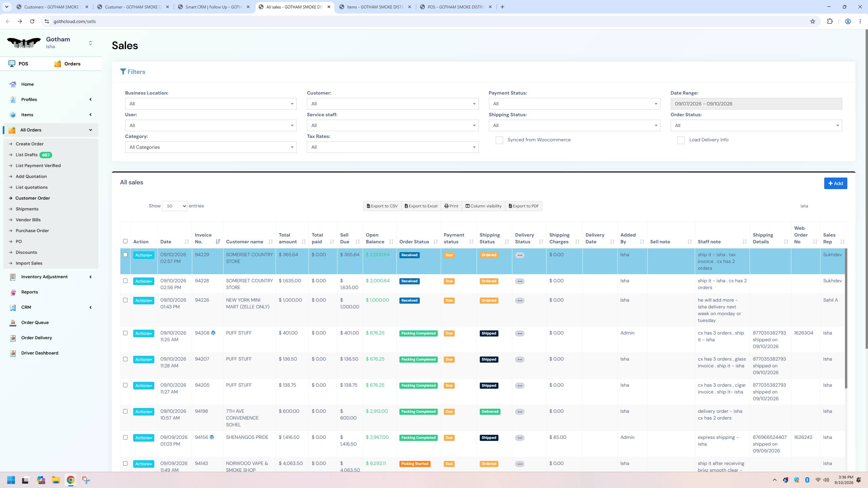Check the select-all checkbox in table header

[x=125, y=241]
